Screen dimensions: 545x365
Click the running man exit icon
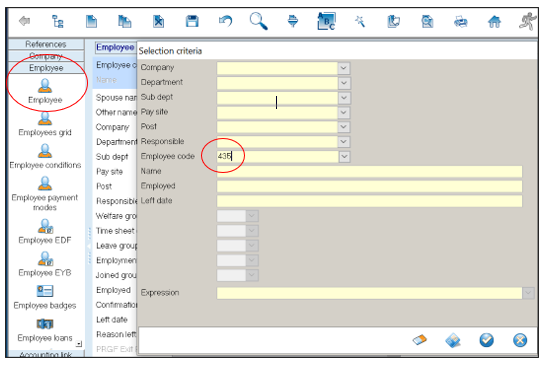(528, 21)
